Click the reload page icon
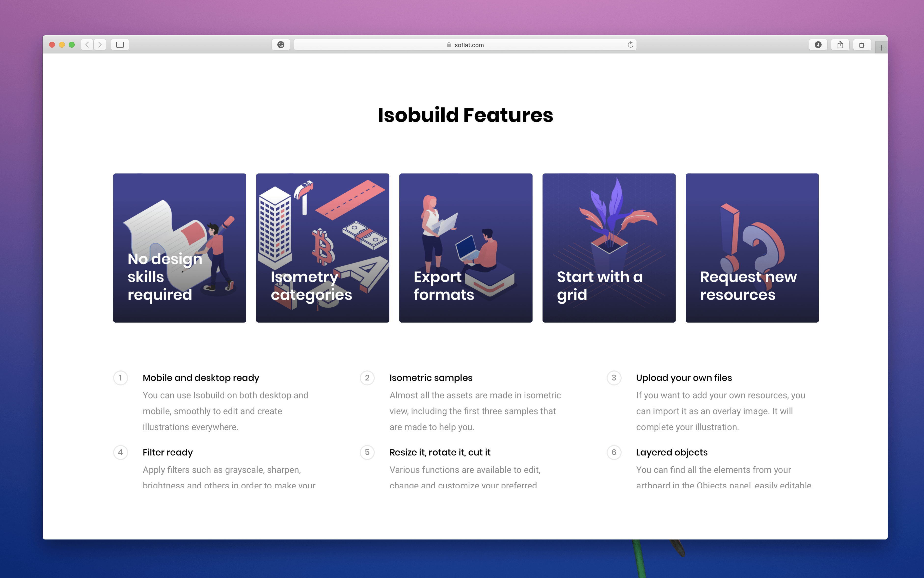The height and width of the screenshot is (578, 924). [630, 44]
